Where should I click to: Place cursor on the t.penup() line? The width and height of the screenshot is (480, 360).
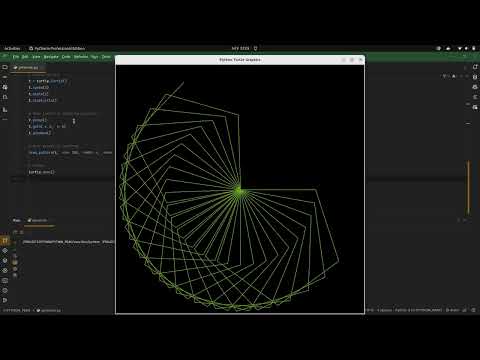click(37, 120)
